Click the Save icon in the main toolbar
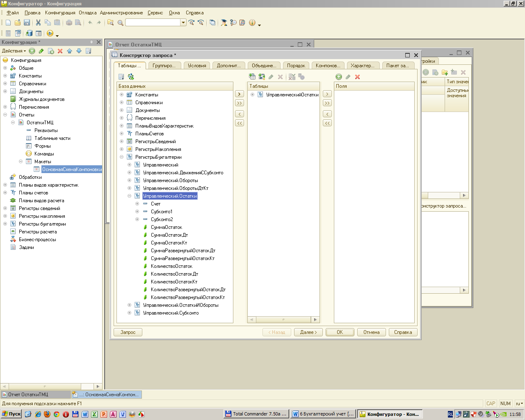 click(27, 23)
